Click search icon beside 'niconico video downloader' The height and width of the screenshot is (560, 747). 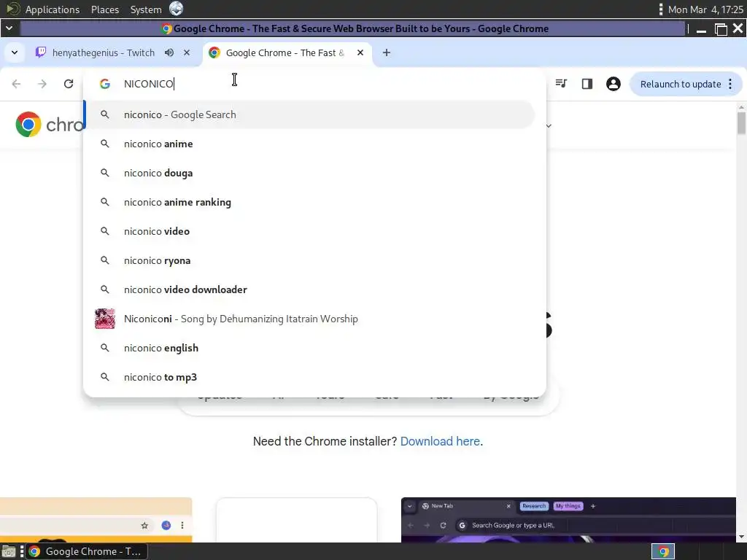coord(105,289)
